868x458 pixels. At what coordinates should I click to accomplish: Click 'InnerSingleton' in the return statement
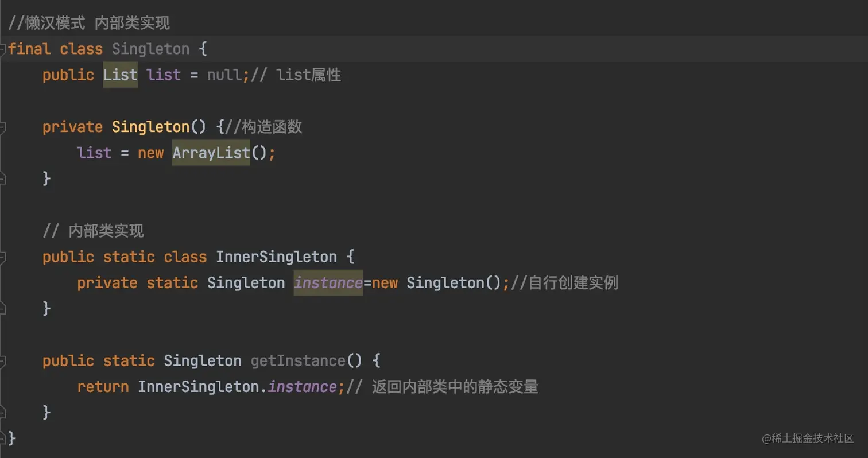tap(198, 387)
